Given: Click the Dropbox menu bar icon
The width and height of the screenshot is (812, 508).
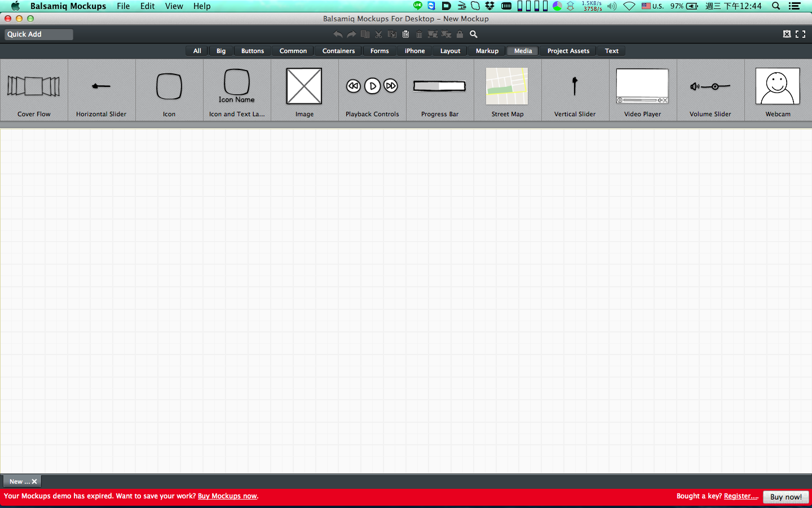Looking at the screenshot, I should click(489, 6).
